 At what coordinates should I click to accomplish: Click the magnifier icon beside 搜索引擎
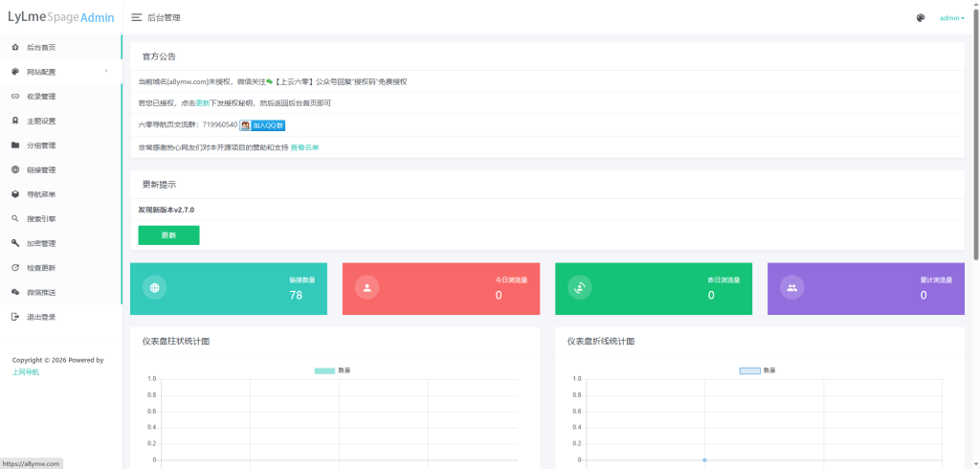tap(15, 219)
